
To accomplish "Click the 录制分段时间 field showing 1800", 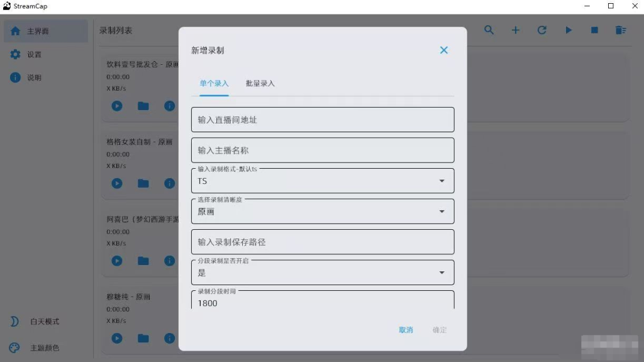I will coord(323,300).
